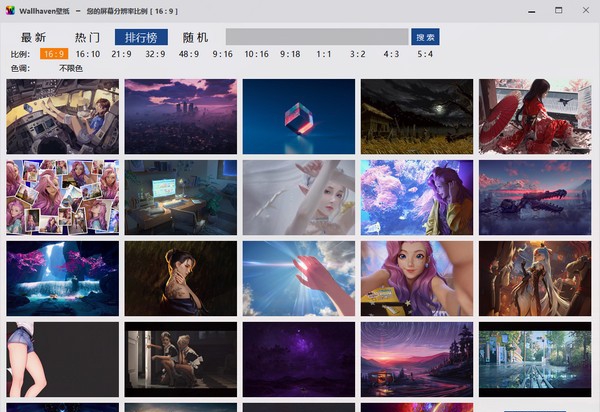Open the 随机 (Random) tab
Image resolution: width=600 pixels, height=412 pixels.
(195, 37)
